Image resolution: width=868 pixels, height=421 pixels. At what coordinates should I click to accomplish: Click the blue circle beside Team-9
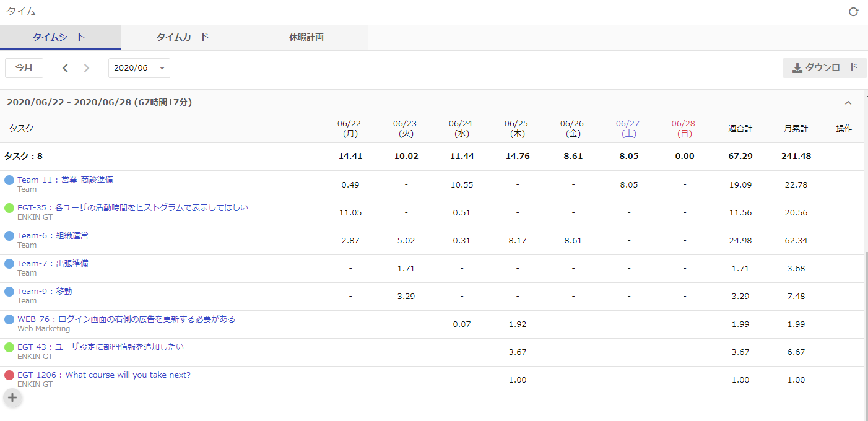[x=9, y=292]
